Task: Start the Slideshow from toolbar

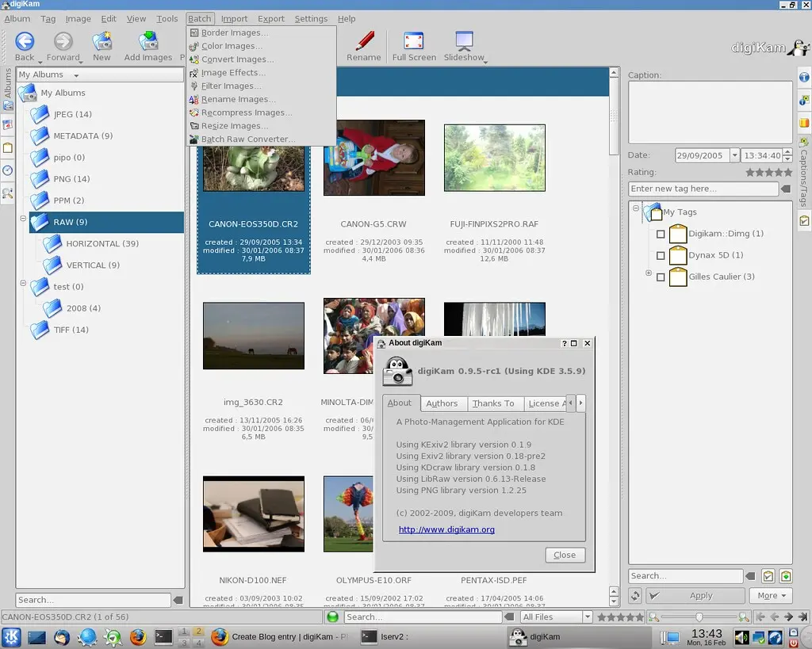Action: pos(464,41)
